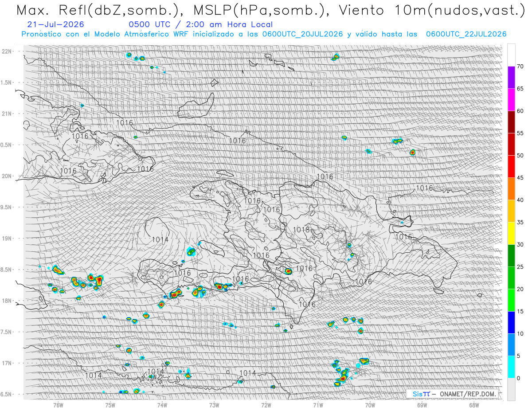Screen dimensions: 532x411
Task: Select the colorbar value label '30'
Action: coord(520,244)
